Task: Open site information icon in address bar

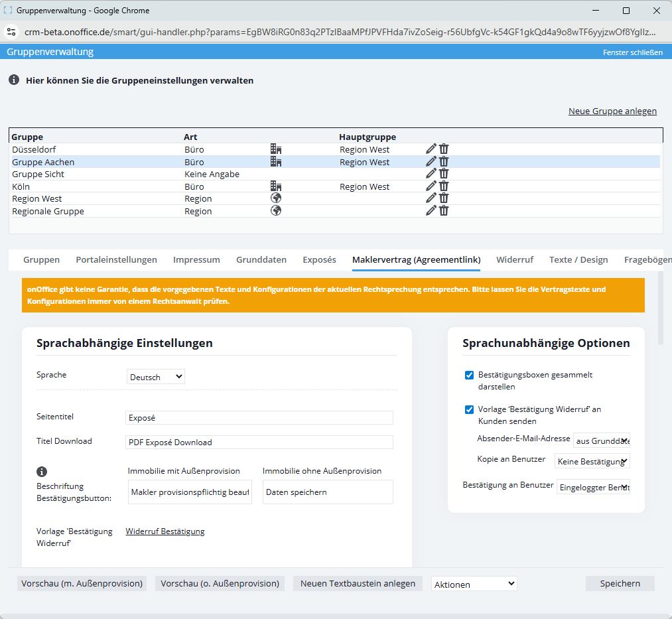Action: pyautogui.click(x=11, y=32)
